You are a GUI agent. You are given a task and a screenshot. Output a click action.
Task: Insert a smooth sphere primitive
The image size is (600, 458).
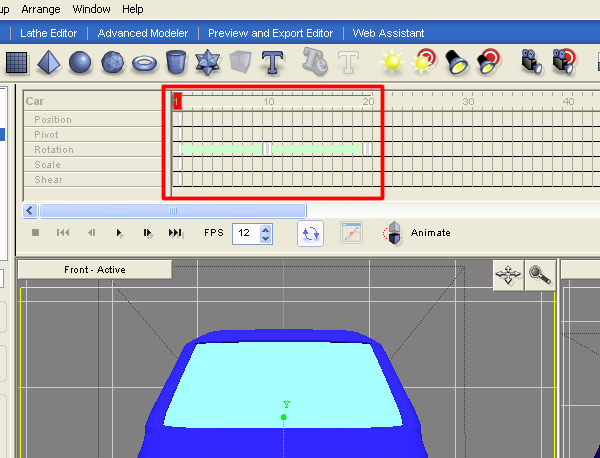(80, 62)
